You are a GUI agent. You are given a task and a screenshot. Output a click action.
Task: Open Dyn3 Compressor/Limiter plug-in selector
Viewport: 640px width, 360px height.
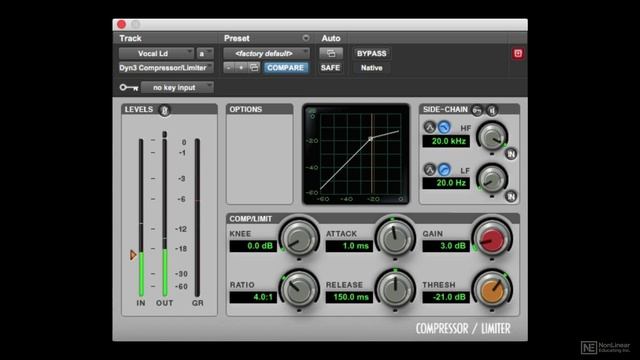coord(166,68)
